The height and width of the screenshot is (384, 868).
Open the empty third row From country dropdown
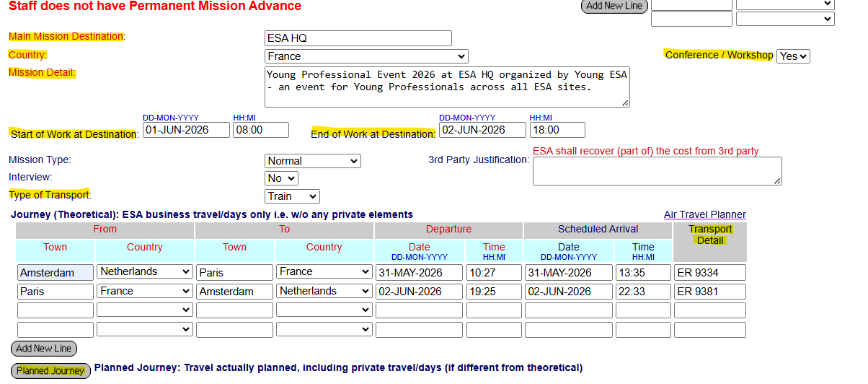144,310
